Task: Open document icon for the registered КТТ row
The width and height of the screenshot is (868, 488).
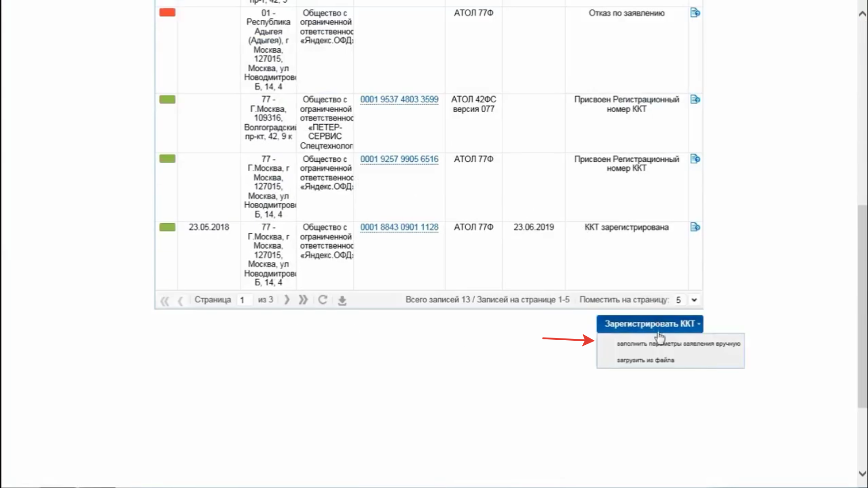Action: tap(695, 227)
